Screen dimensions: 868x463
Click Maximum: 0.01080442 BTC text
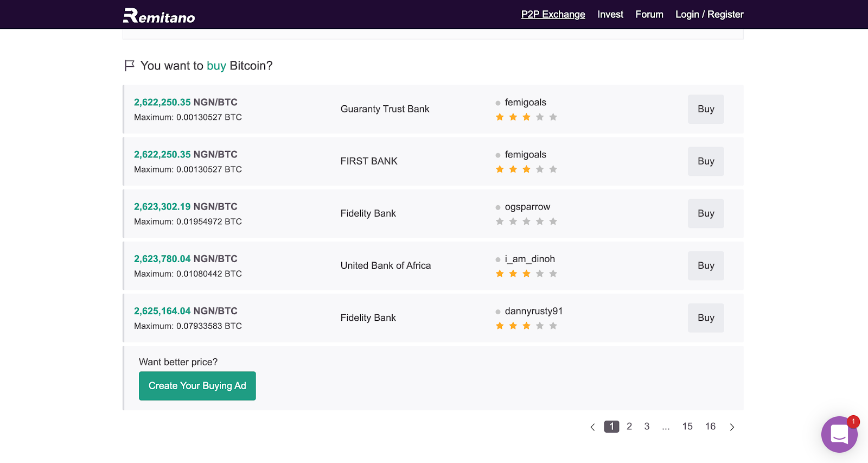(188, 274)
